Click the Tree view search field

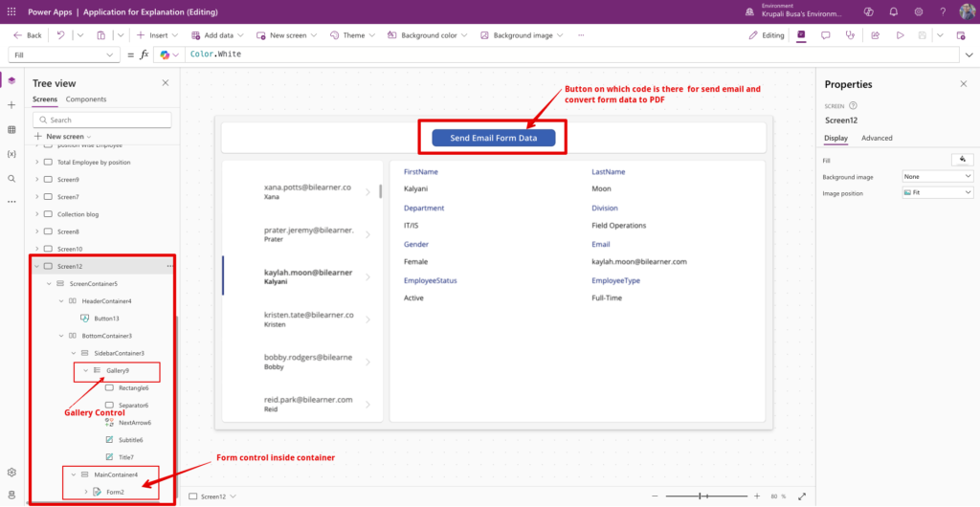tap(101, 120)
